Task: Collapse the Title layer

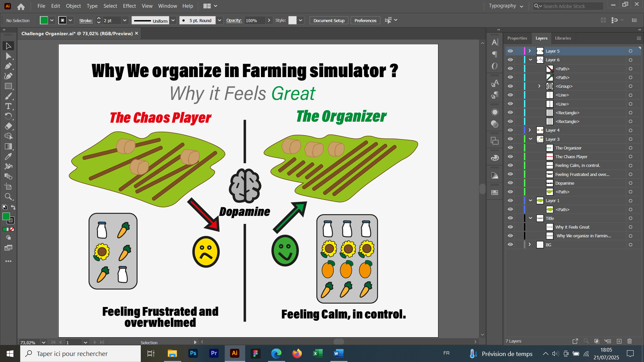Action: (x=530, y=218)
